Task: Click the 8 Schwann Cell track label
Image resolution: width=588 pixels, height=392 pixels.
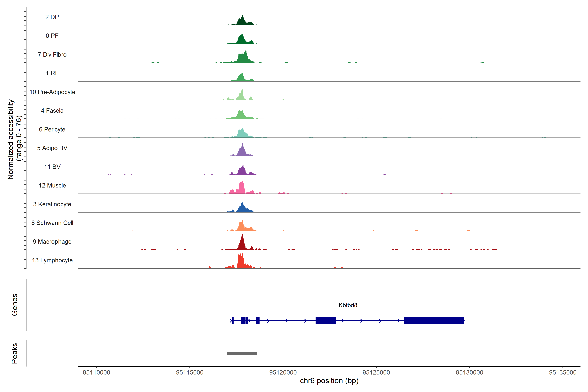Action: tap(52, 223)
